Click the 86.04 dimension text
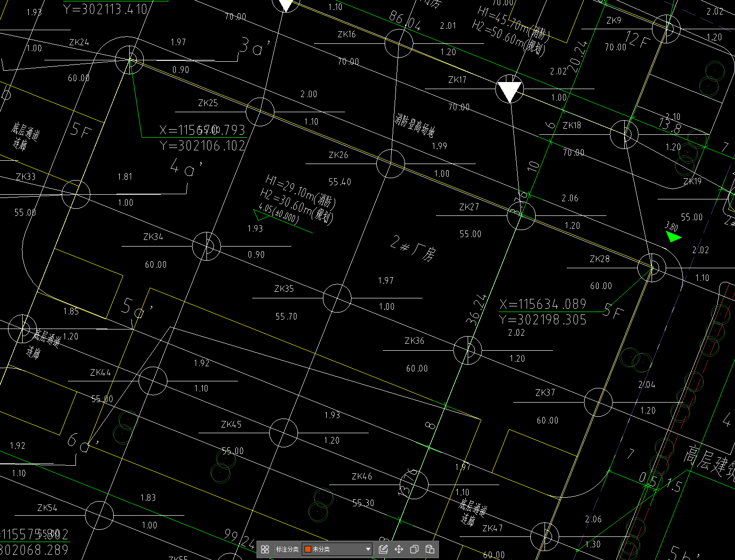The width and height of the screenshot is (735, 560). tap(405, 20)
